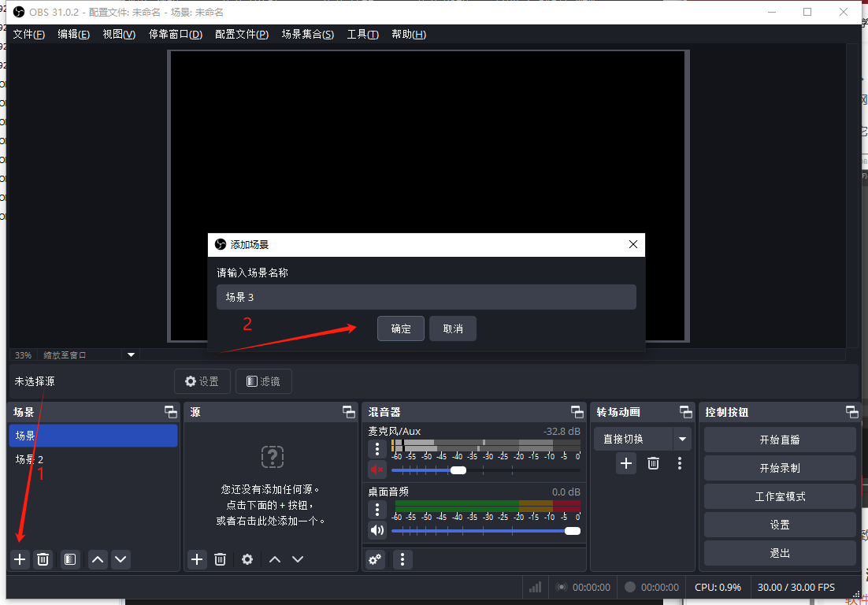Open advanced audio properties gears icon
868x605 pixels.
[375, 559]
